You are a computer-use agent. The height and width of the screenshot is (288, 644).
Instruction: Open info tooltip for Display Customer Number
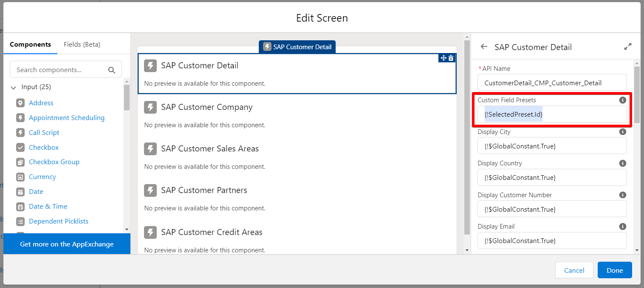tap(623, 195)
